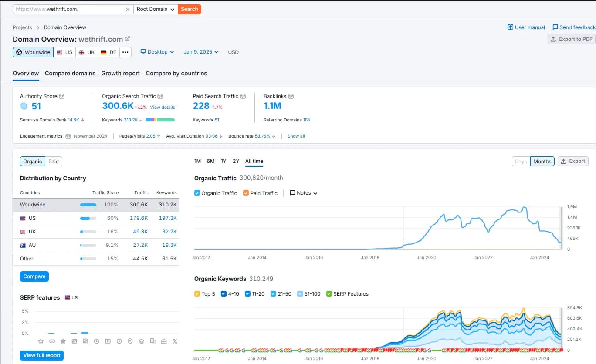The height and width of the screenshot is (364, 596).
Task: Open the Jan 9, 2025 date dropdown
Action: (201, 52)
